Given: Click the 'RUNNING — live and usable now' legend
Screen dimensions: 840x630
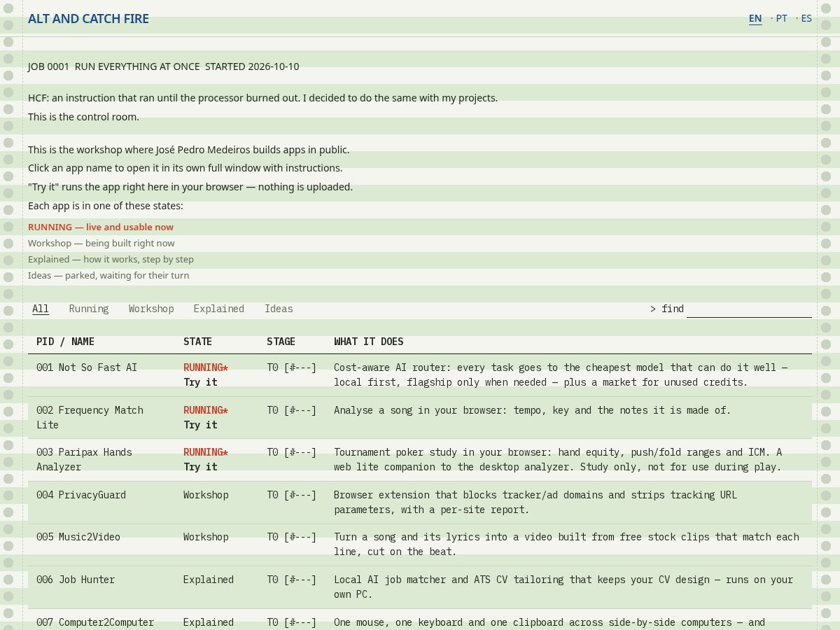Looking at the screenshot, I should (101, 227).
